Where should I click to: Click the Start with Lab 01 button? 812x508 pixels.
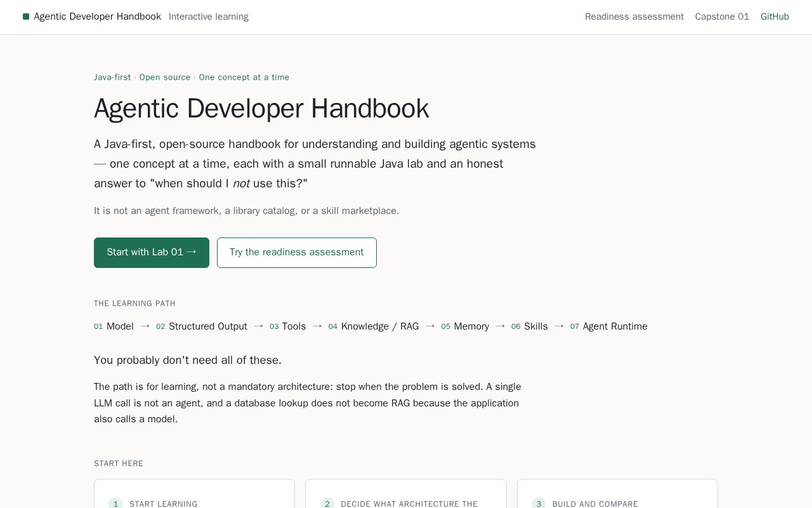(x=152, y=253)
